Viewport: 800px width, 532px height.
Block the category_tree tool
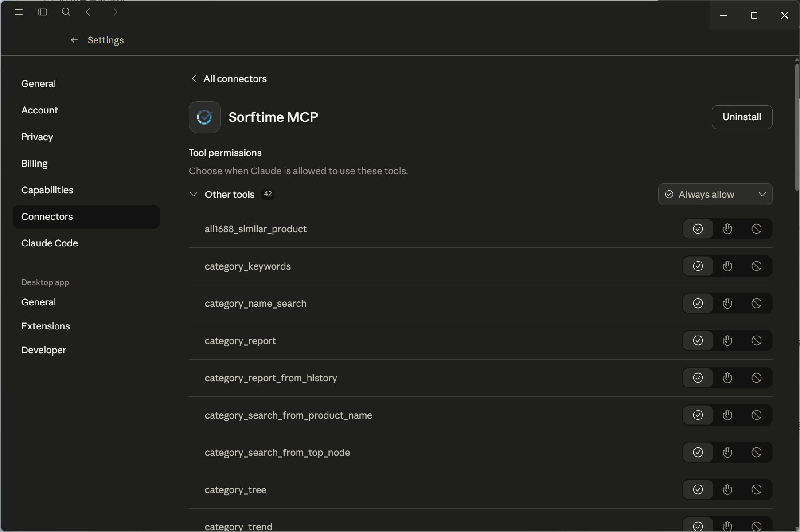(757, 489)
